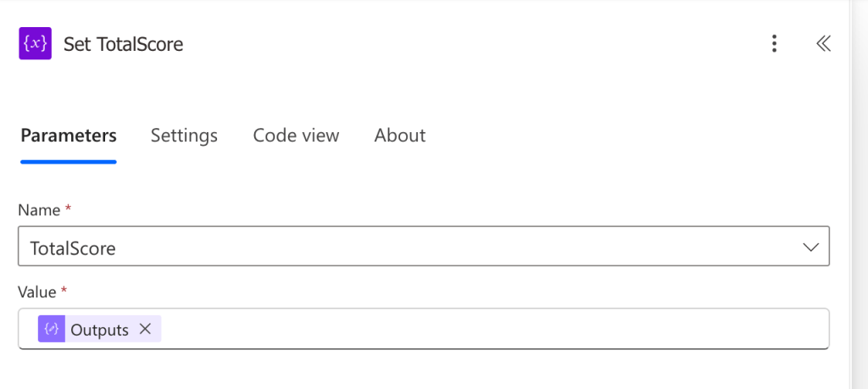Click the Outputs token's purple icon
The width and height of the screenshot is (868, 389).
click(51, 330)
